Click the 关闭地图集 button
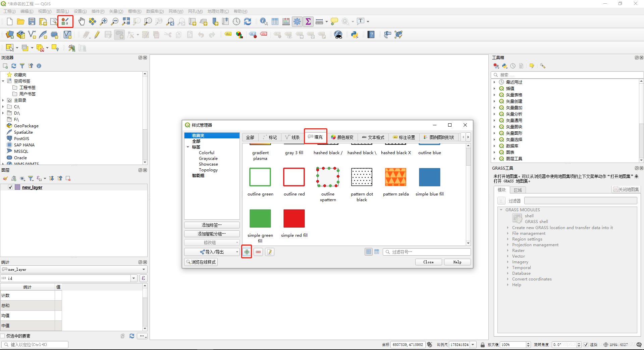 [626, 189]
